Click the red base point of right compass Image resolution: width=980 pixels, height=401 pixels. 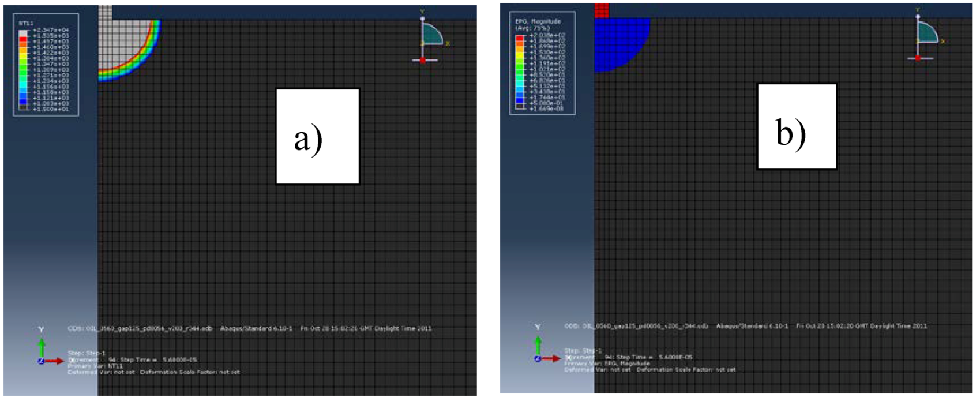[x=918, y=58]
